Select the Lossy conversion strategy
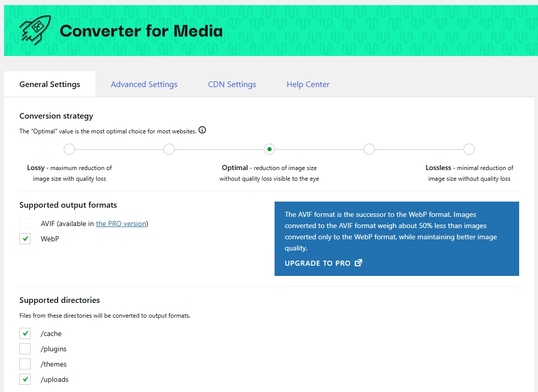Screen dimensions: 538x392 tap(69, 149)
